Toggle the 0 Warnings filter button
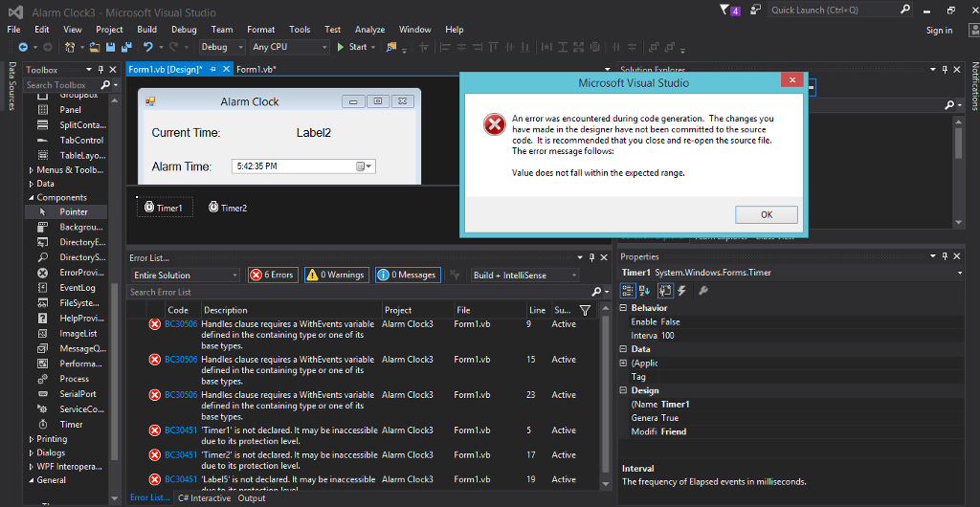The image size is (980, 507). pyautogui.click(x=336, y=275)
